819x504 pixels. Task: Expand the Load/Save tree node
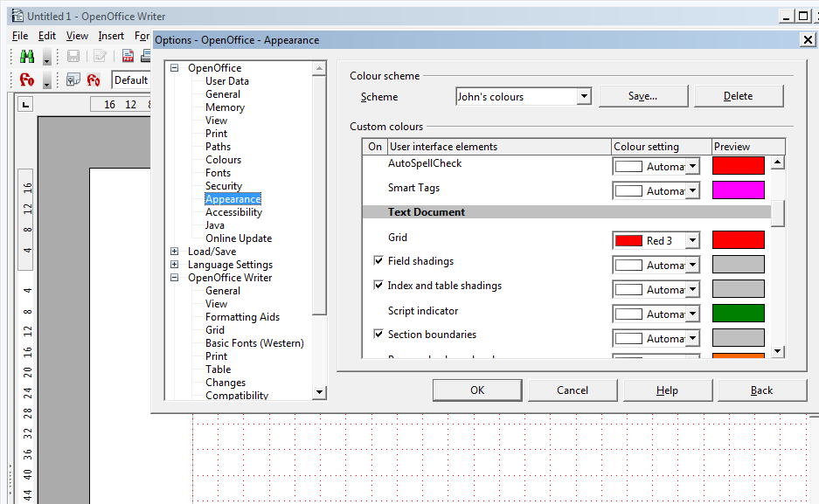click(175, 252)
